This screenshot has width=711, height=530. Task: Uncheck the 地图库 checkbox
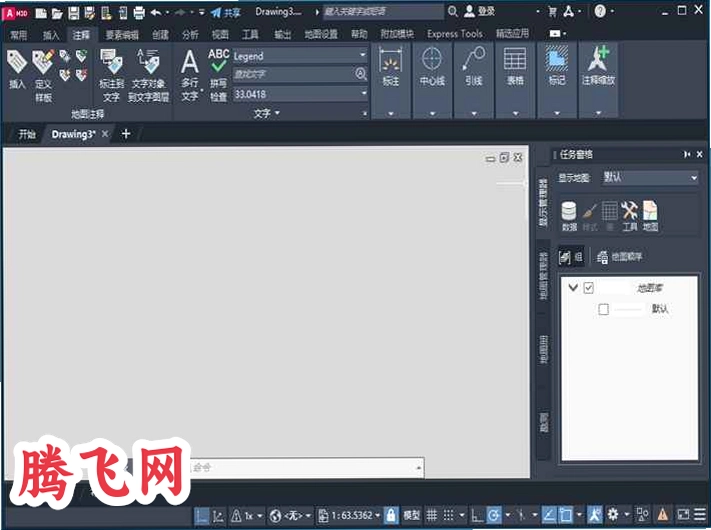tap(589, 288)
